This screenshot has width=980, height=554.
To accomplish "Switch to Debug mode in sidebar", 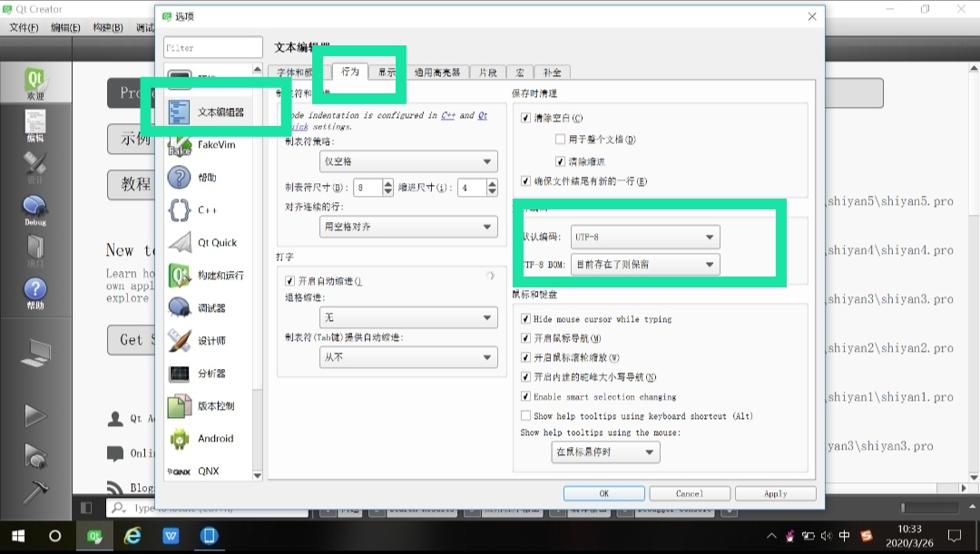I will [x=35, y=210].
